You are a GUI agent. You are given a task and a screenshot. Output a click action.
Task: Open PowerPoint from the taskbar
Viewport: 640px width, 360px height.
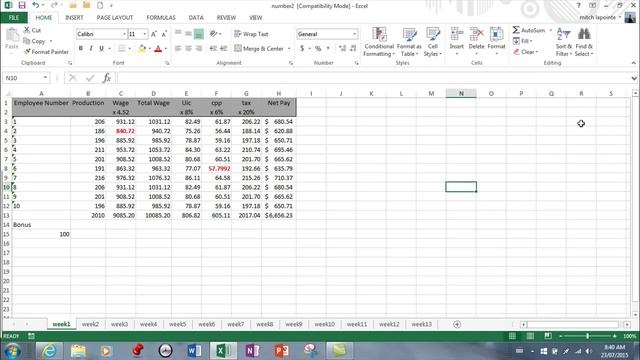point(282,351)
